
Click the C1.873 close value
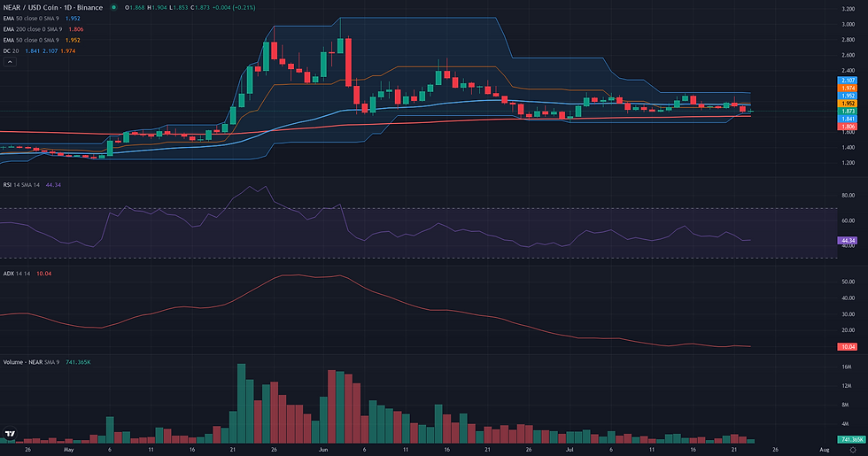(x=200, y=8)
